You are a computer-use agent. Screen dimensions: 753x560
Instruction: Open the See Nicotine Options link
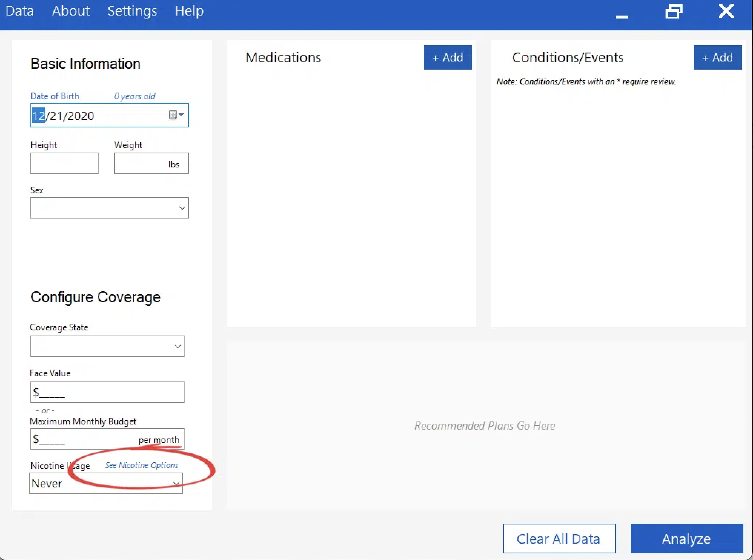(142, 465)
